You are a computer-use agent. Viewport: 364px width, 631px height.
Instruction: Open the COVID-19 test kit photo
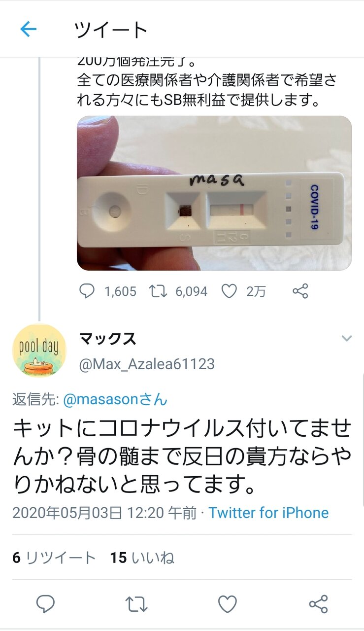pos(214,193)
